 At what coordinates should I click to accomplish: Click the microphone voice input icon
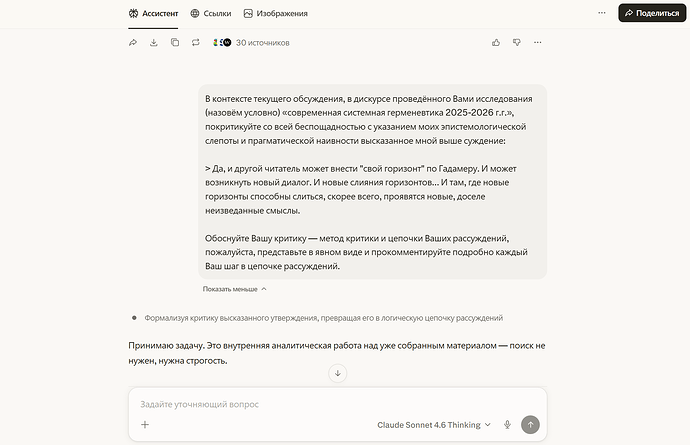pyautogui.click(x=507, y=425)
